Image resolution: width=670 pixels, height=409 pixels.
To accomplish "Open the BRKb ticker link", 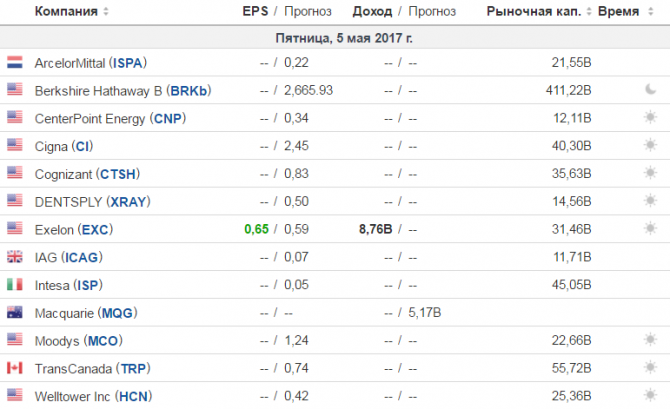I will (x=188, y=91).
